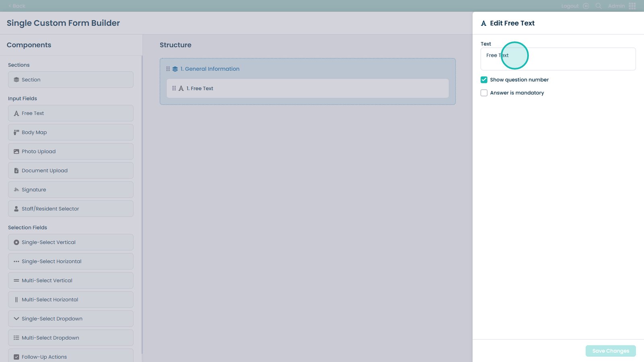Viewport: 644px width, 362px height.
Task: Click the Multi-Select Dropdown list icon
Action: coord(17,338)
